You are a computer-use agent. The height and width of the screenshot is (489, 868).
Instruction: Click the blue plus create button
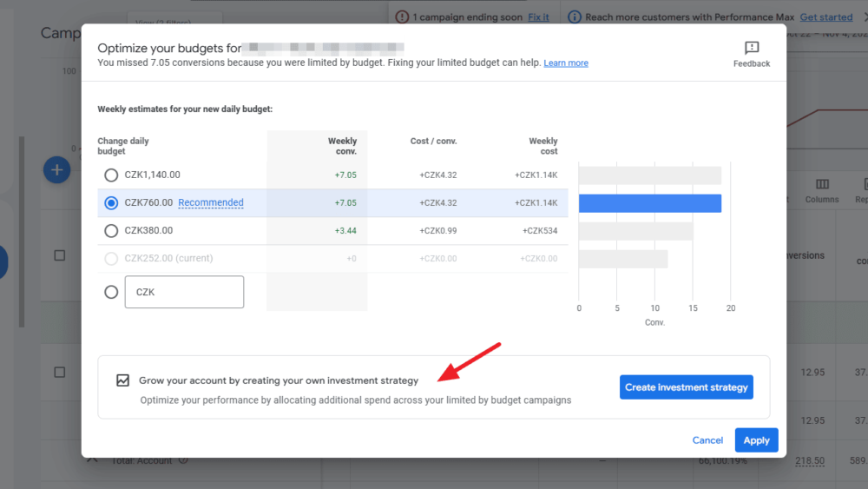[x=56, y=170]
